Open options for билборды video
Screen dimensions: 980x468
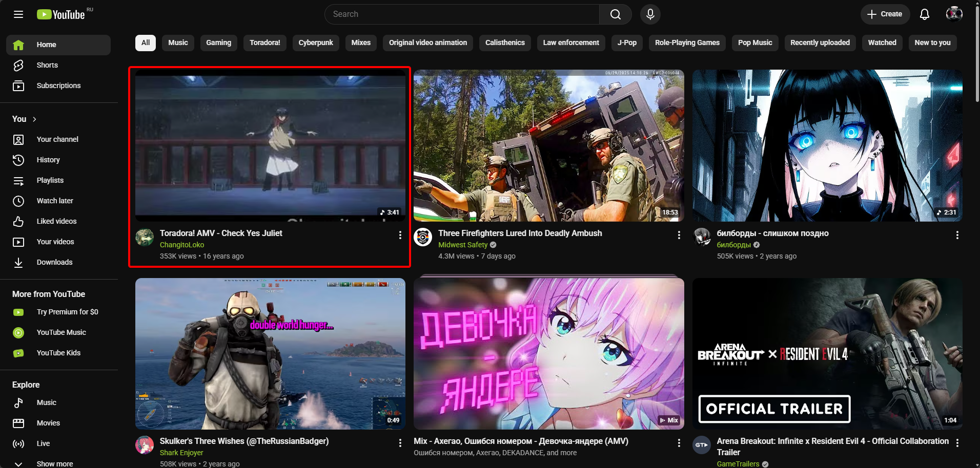pyautogui.click(x=957, y=235)
